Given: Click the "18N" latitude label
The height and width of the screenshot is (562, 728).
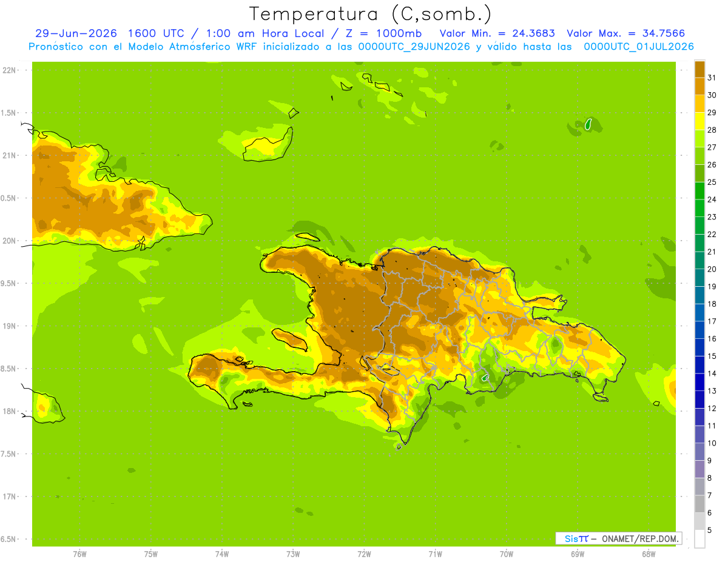Looking at the screenshot, I should (10, 411).
